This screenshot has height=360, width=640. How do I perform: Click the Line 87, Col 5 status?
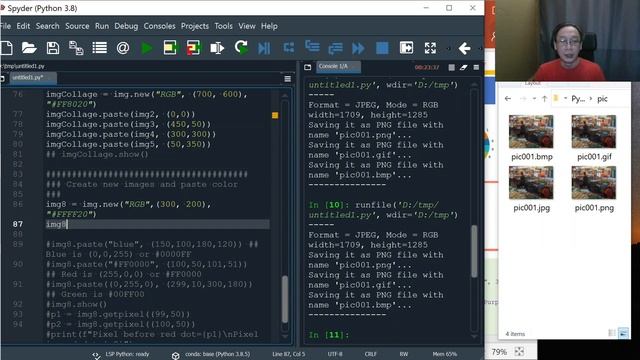tap(289, 354)
